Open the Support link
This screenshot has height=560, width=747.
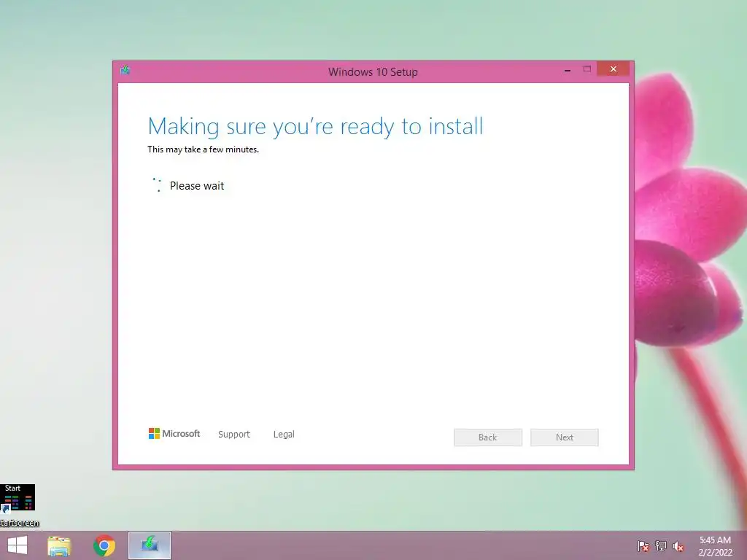(x=234, y=435)
